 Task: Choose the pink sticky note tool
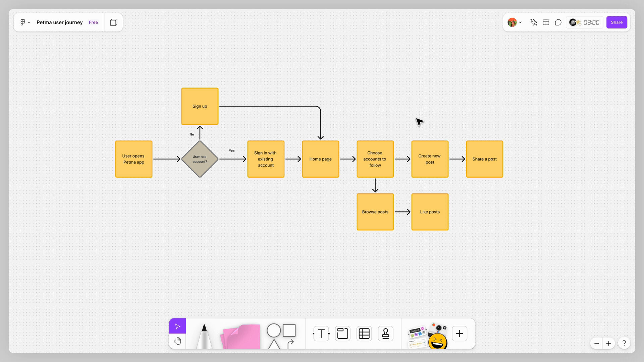(x=240, y=336)
